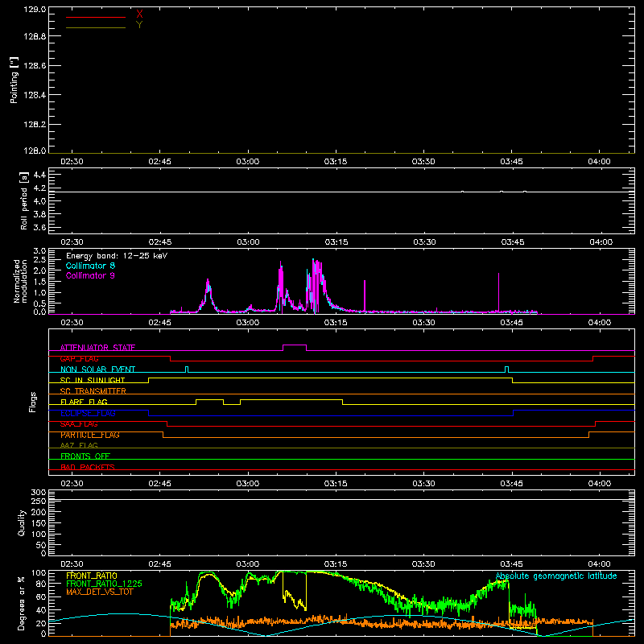
Task: Click the NON_SOLAR_EVENT flag label
Action: pyautogui.click(x=97, y=369)
